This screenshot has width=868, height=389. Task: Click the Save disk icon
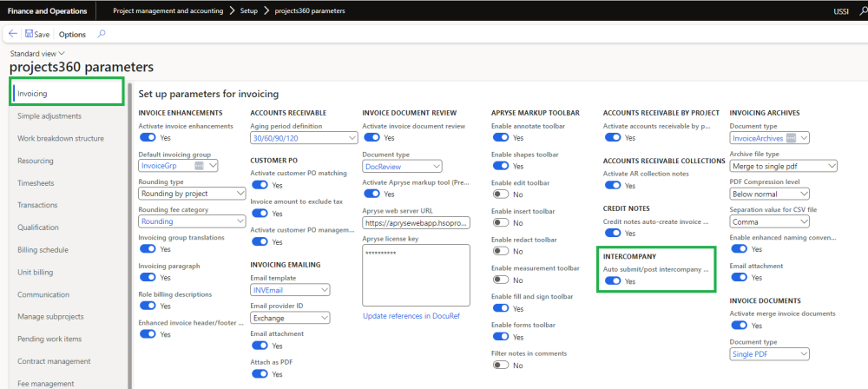click(x=30, y=34)
